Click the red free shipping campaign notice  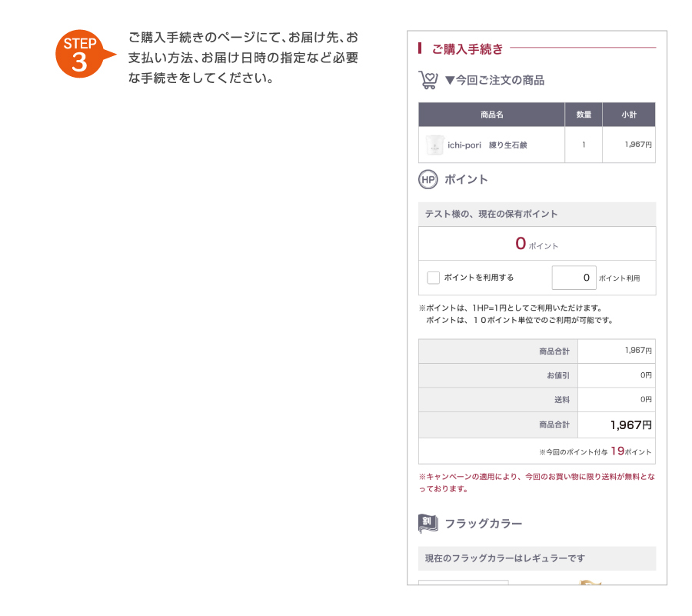tap(537, 483)
